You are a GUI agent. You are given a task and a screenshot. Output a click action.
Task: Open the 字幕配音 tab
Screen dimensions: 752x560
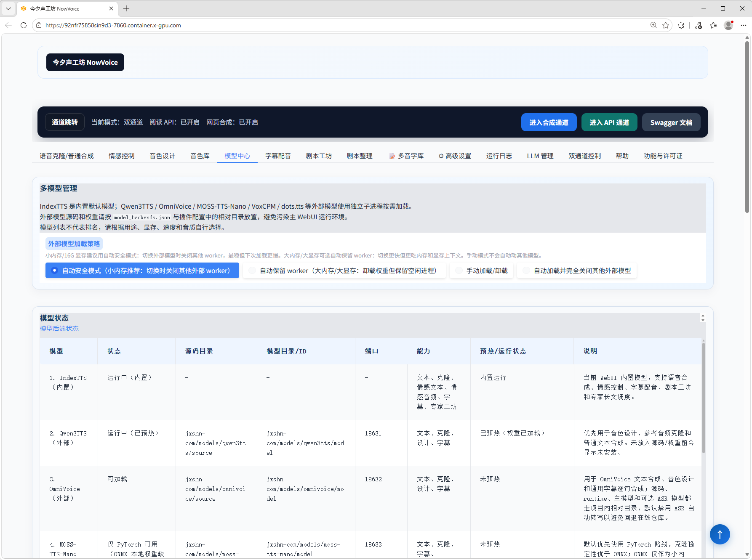(x=278, y=156)
